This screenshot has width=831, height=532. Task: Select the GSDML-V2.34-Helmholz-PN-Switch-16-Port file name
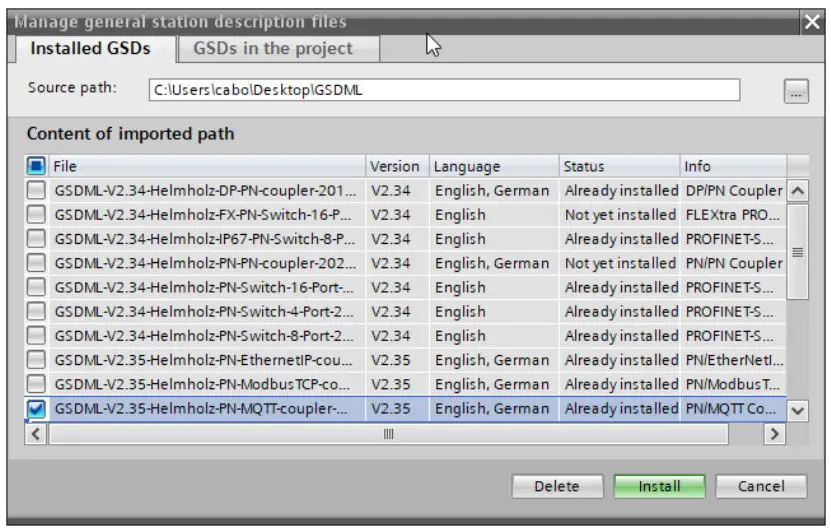(x=204, y=287)
